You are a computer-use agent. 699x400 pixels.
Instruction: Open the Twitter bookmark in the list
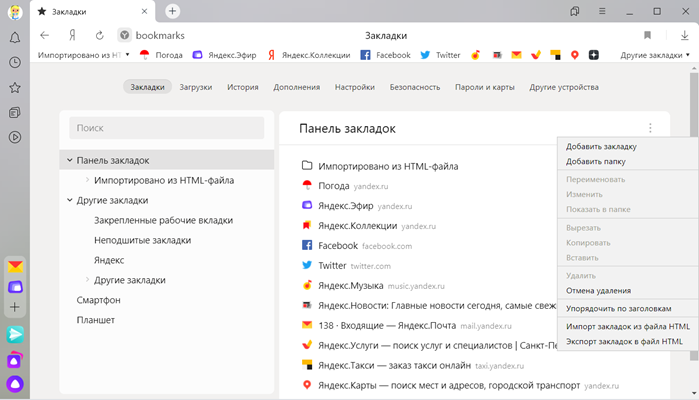coord(332,266)
